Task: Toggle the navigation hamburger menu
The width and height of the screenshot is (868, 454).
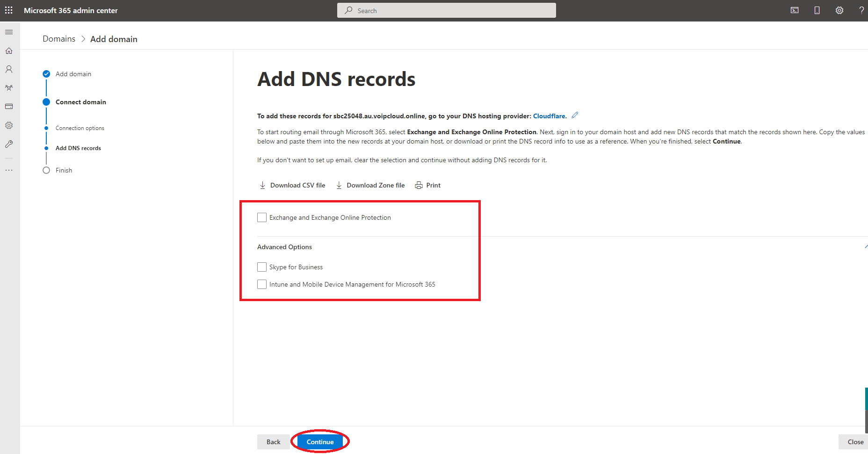Action: pos(9,32)
